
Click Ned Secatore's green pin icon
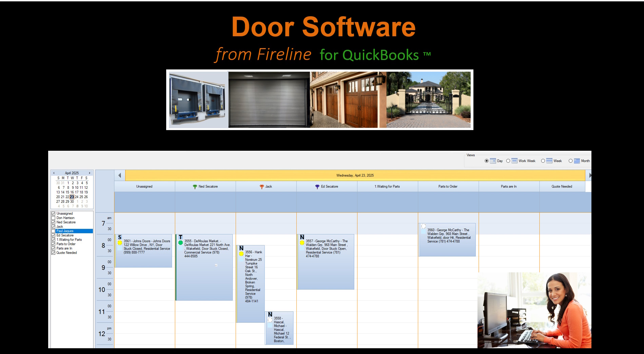point(195,187)
